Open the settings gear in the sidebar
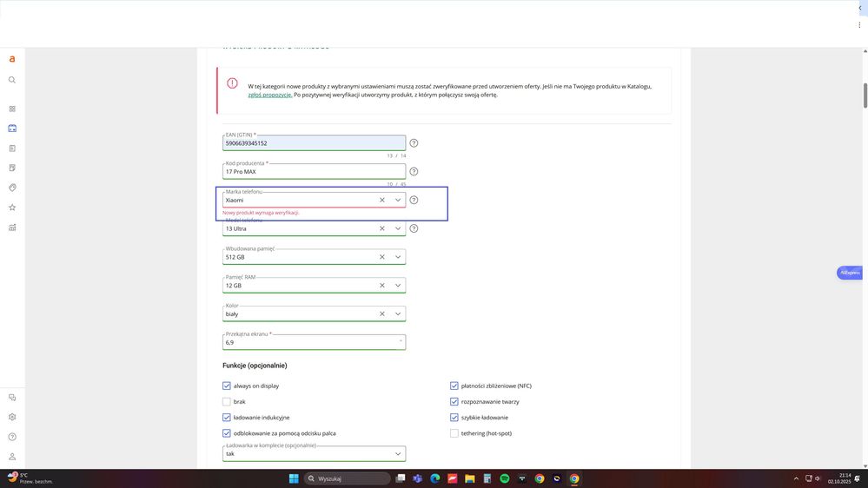This screenshot has height=488, width=868. tap(12, 417)
